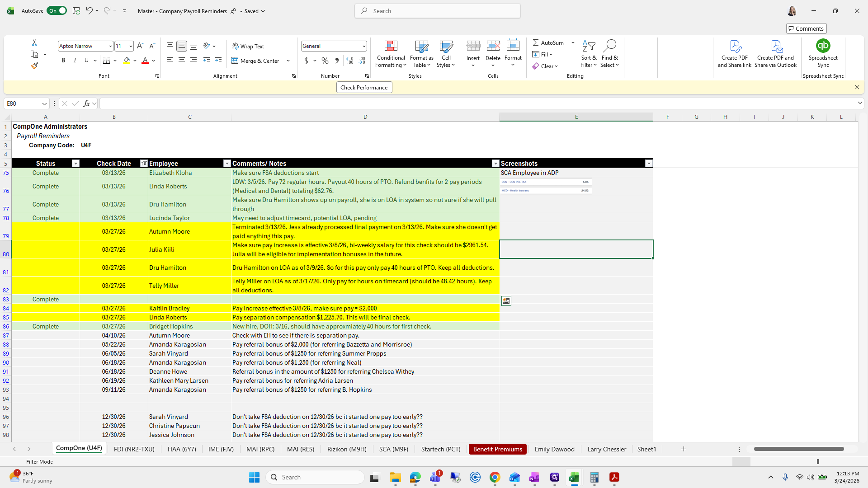Toggle Italic formatting
The height and width of the screenshot is (488, 868).
75,61
